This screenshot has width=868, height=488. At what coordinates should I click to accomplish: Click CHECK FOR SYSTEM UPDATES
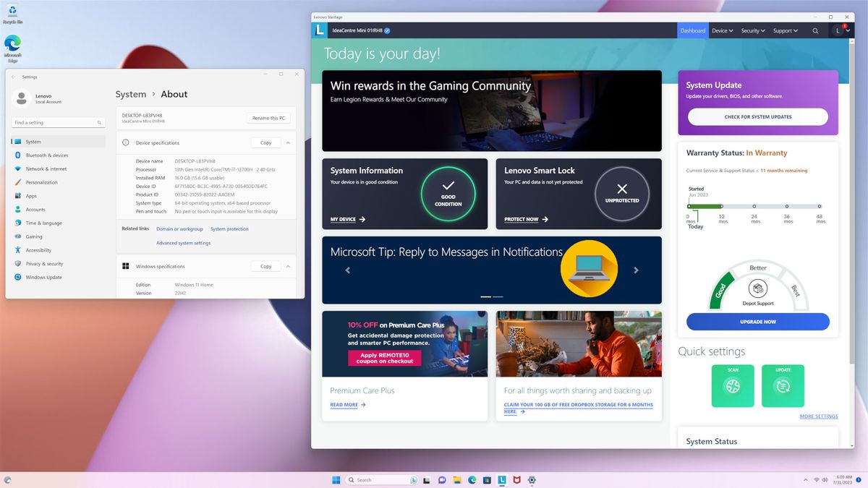tap(757, 116)
